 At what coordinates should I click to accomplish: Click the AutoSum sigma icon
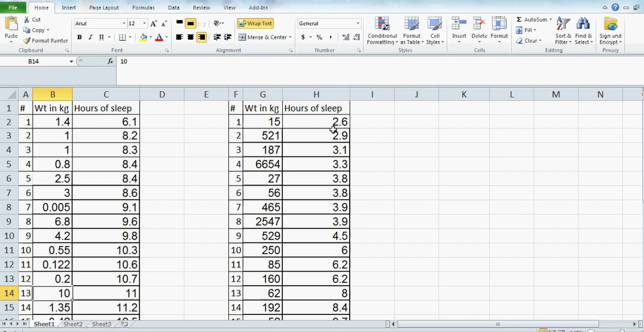[x=519, y=20]
